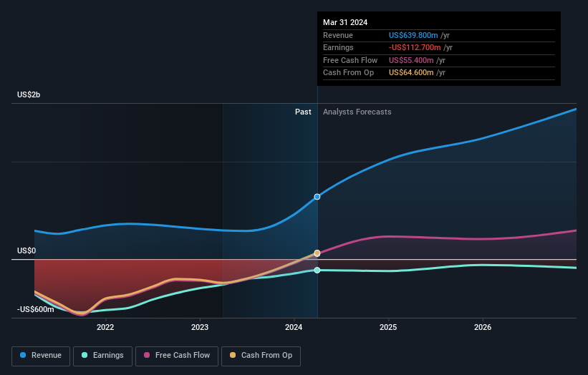Click the Free Cash Flow label in tooltip

tap(350, 60)
